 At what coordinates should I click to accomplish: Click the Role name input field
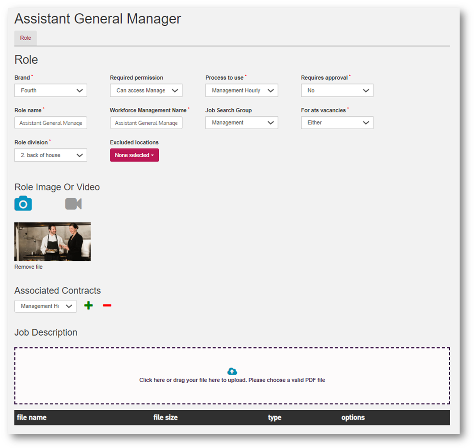coord(51,123)
